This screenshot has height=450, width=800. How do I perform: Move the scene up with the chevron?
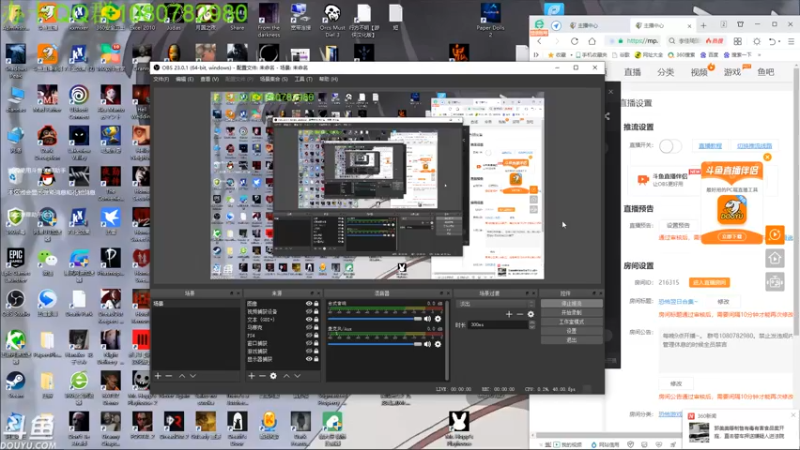pyautogui.click(x=182, y=376)
